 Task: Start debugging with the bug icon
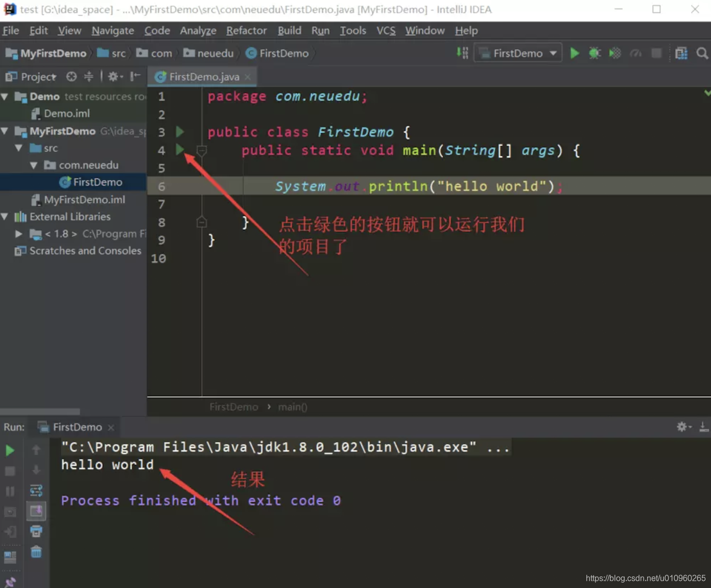(x=595, y=53)
